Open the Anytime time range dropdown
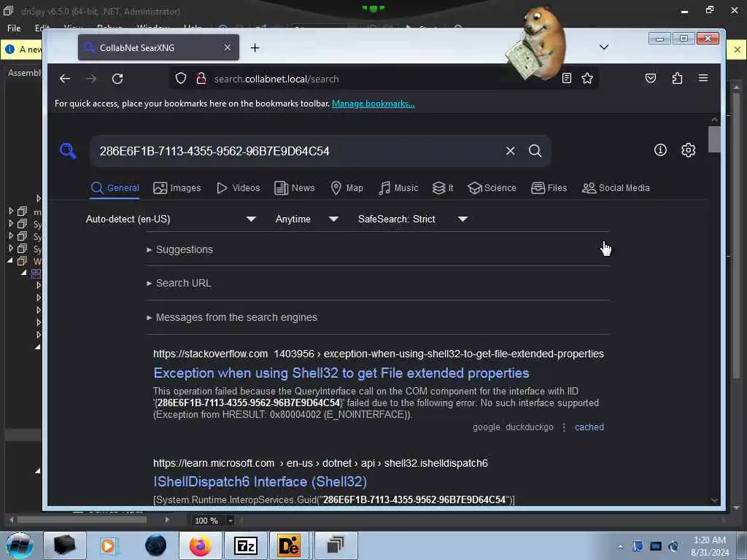The width and height of the screenshot is (747, 560). [x=307, y=219]
